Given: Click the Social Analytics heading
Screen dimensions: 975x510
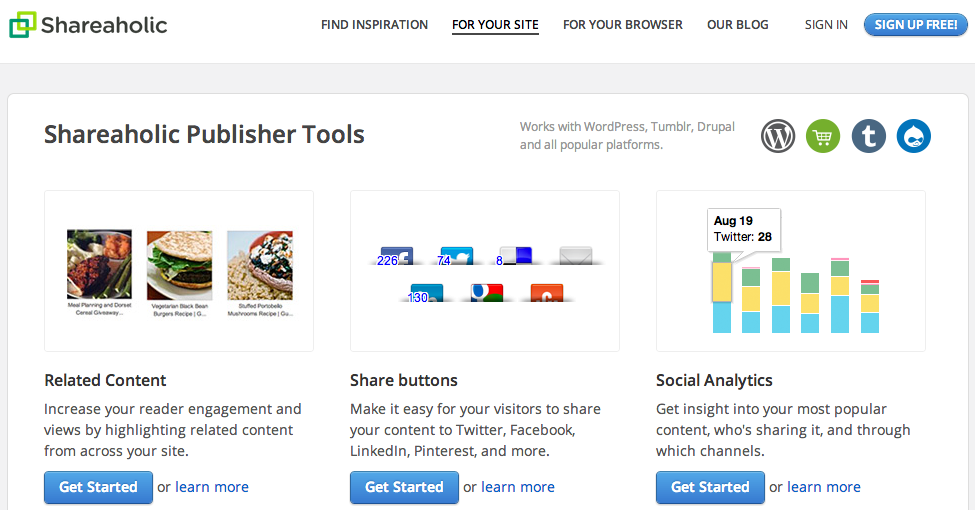Looking at the screenshot, I should tap(714, 380).
